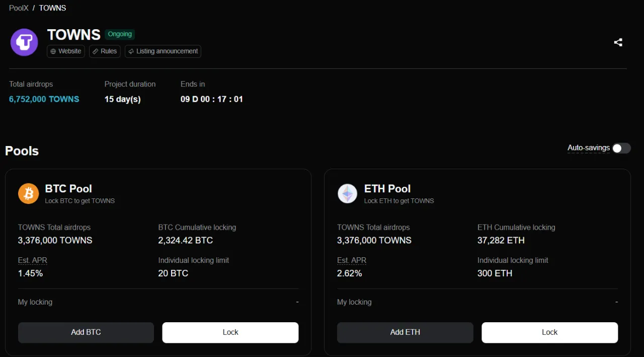
Task: Click the TOWNS breadcrumb item
Action: (52, 8)
